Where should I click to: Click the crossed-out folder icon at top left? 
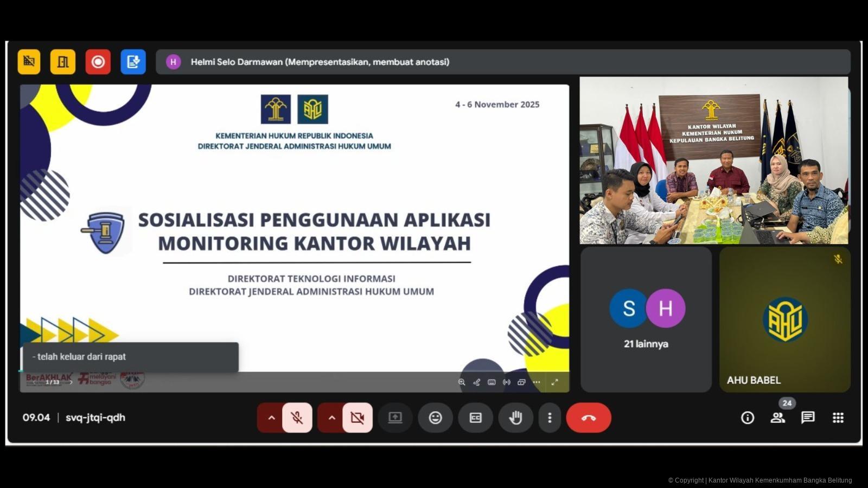click(x=29, y=62)
